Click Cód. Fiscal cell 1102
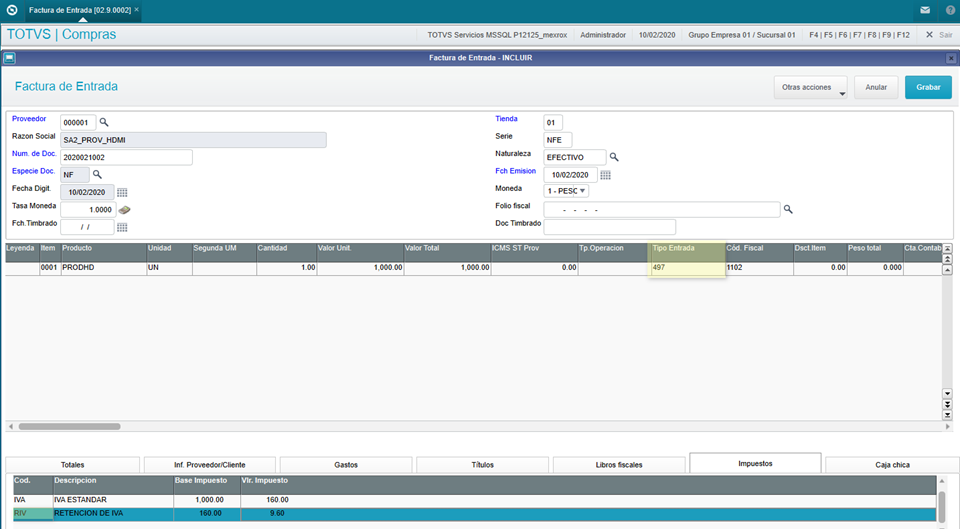The width and height of the screenshot is (960, 529). [759, 268]
